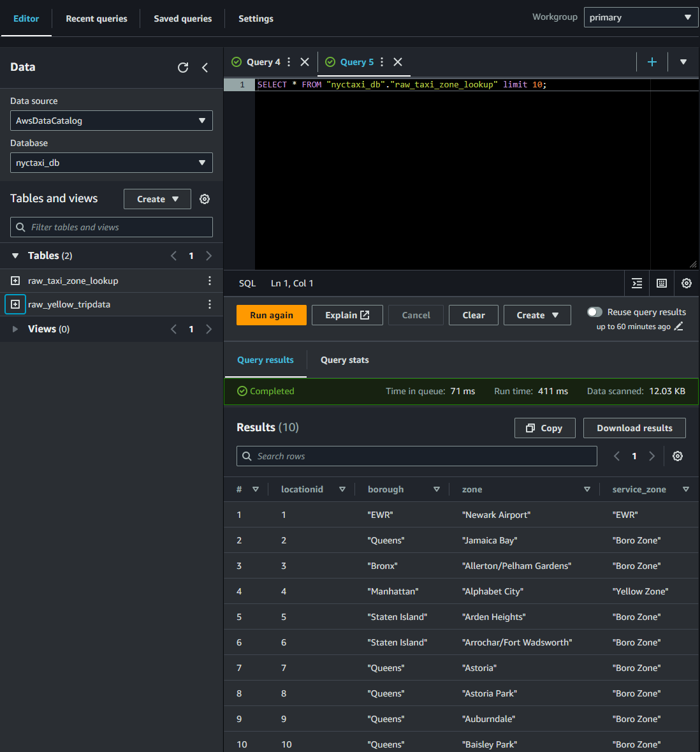Show the Query results tab
This screenshot has width=700, height=752.
tap(265, 360)
